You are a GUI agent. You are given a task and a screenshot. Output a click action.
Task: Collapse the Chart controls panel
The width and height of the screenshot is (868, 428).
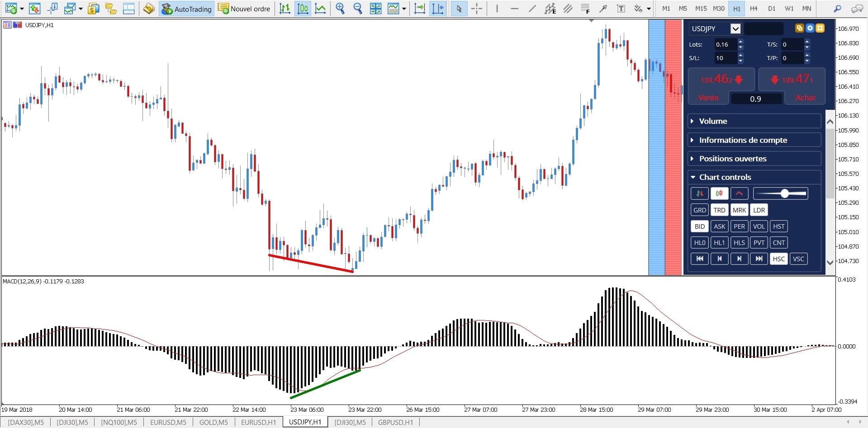tap(693, 177)
